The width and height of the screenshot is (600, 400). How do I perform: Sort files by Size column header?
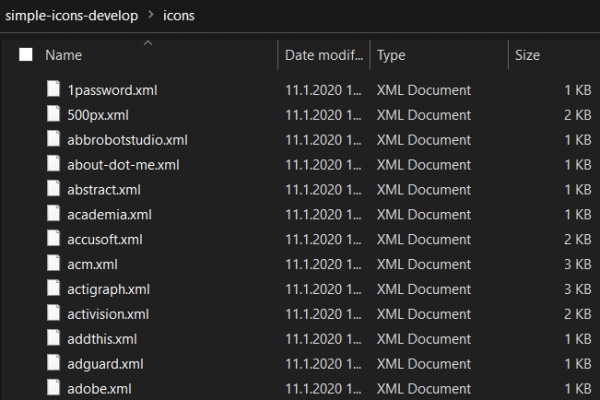(x=527, y=55)
